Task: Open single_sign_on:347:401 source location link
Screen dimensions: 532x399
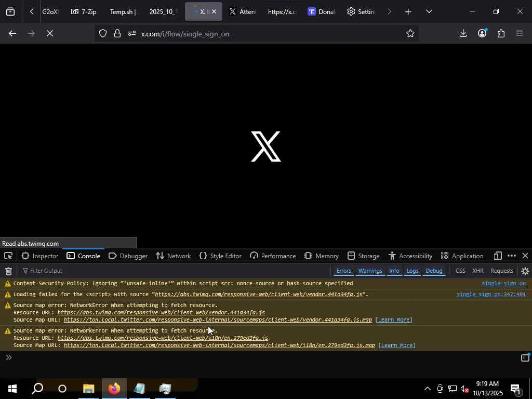Action: pos(491,294)
